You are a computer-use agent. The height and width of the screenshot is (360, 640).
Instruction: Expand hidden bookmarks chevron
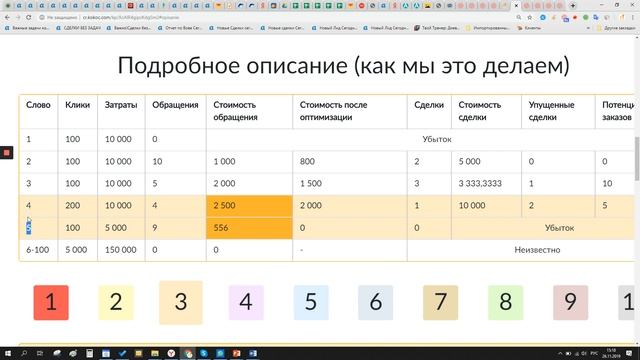click(588, 28)
